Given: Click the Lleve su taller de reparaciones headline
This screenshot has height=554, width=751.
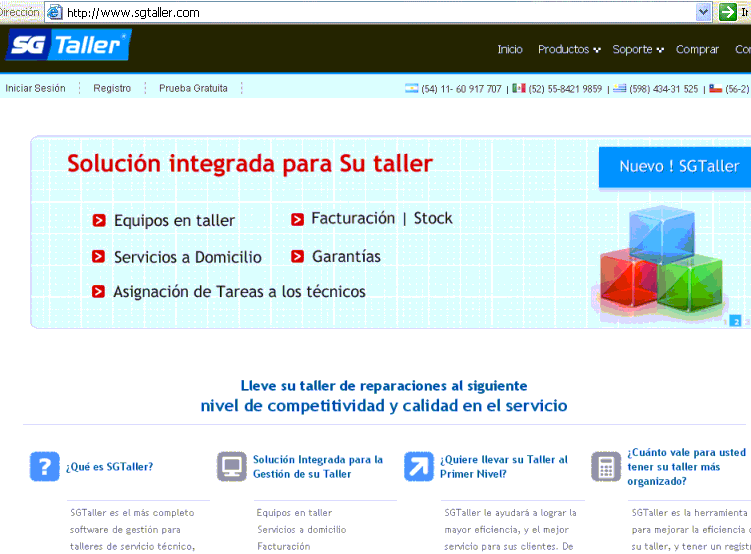Looking at the screenshot, I should pos(384,396).
